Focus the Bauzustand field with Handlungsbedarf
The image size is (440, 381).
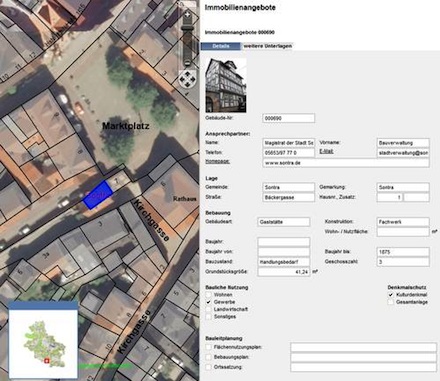click(x=284, y=262)
